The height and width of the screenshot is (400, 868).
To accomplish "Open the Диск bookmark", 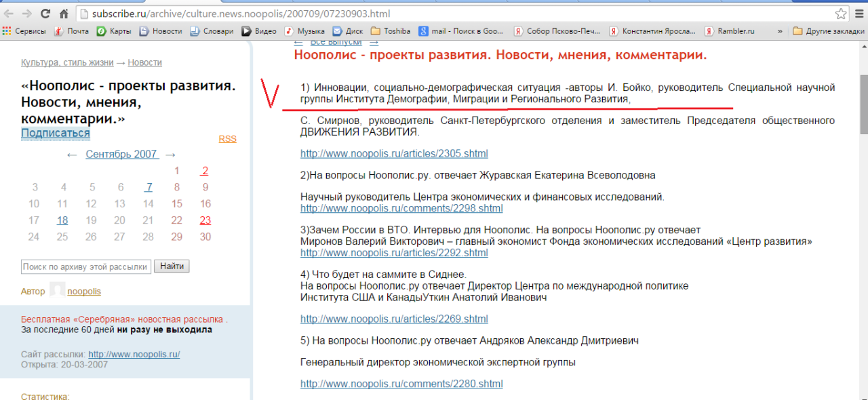I will [348, 31].
